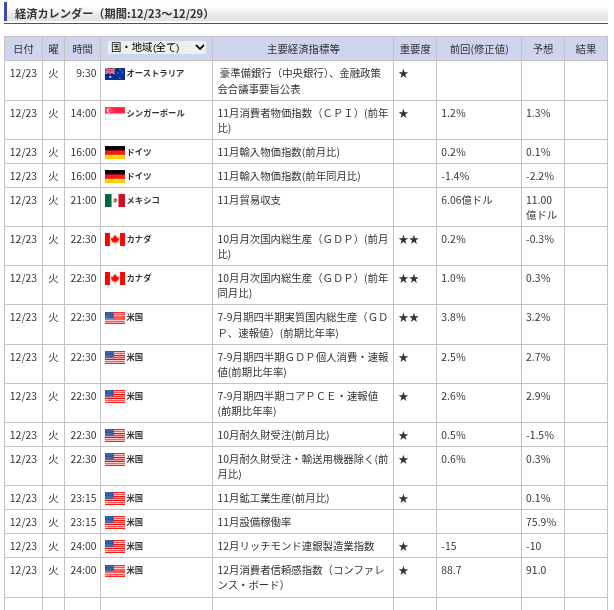Open the 国・地域(全て) dropdown
The height and width of the screenshot is (610, 614).
(157, 48)
